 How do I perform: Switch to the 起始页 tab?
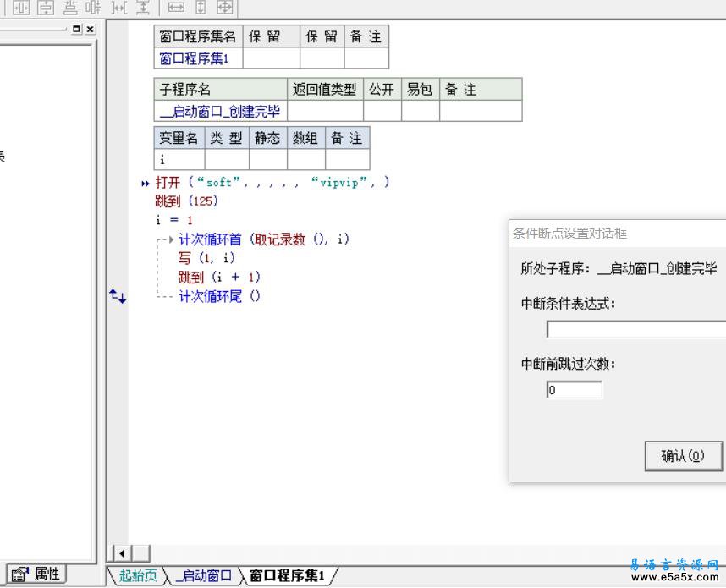[138, 575]
